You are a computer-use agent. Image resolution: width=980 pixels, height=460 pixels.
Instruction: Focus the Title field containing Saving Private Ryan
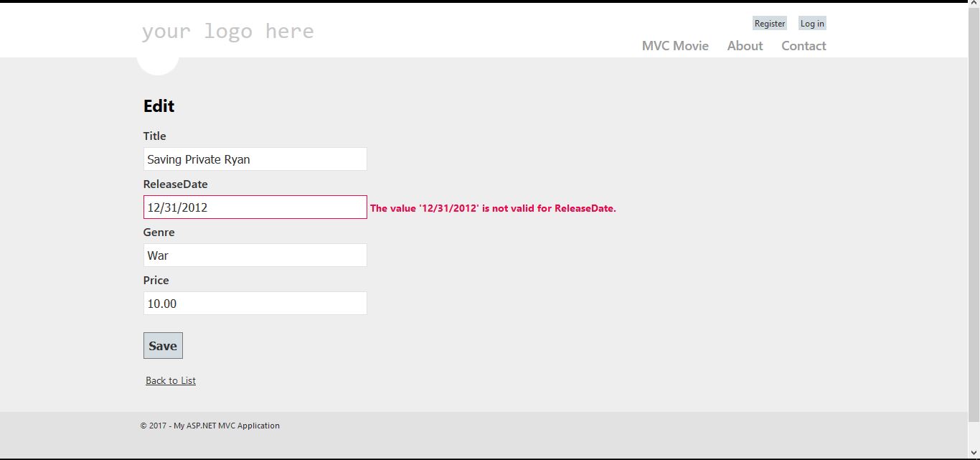255,159
